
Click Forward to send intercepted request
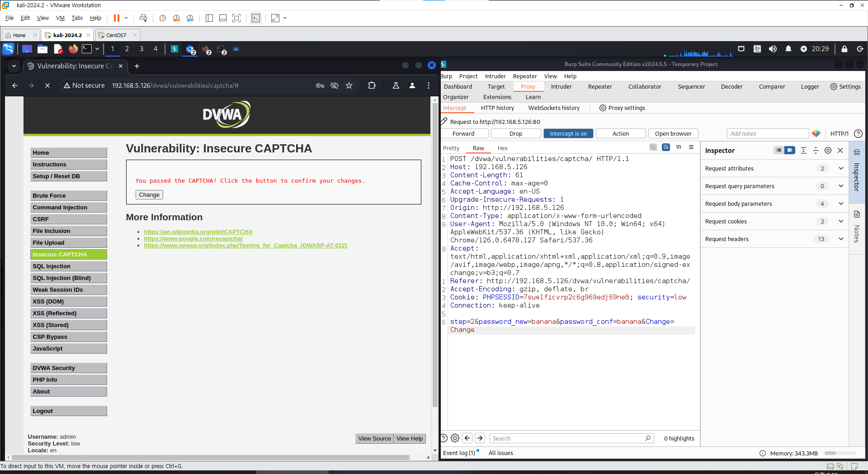tap(464, 133)
